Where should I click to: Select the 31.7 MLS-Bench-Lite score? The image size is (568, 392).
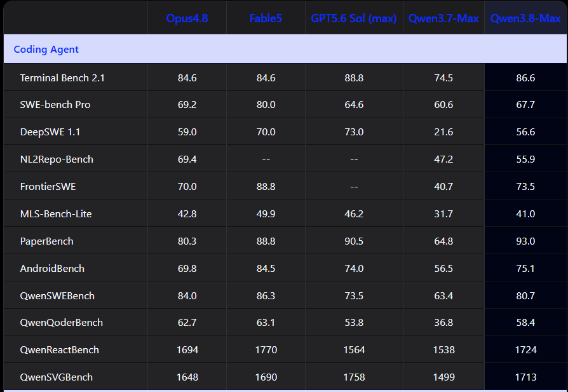443,213
